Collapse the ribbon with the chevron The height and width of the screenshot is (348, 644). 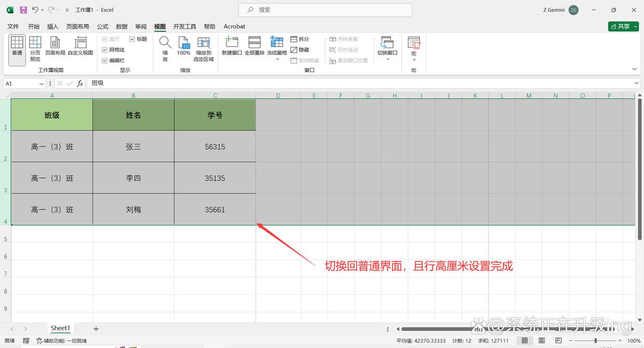tap(634, 69)
